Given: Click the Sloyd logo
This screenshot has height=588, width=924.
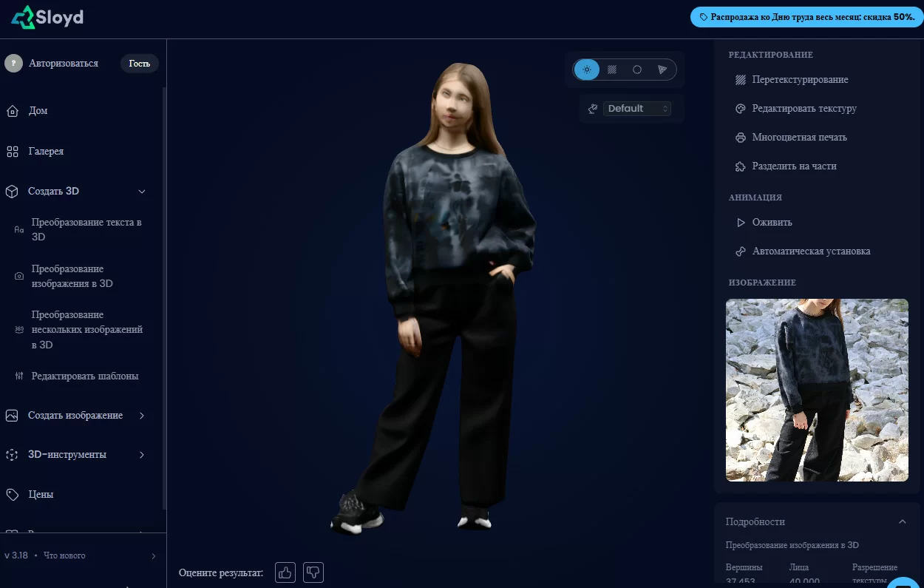Looking at the screenshot, I should coord(47,17).
